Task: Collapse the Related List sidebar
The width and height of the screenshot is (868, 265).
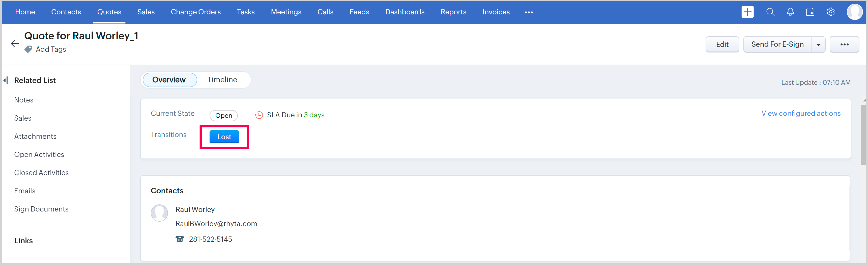Action: [x=5, y=80]
